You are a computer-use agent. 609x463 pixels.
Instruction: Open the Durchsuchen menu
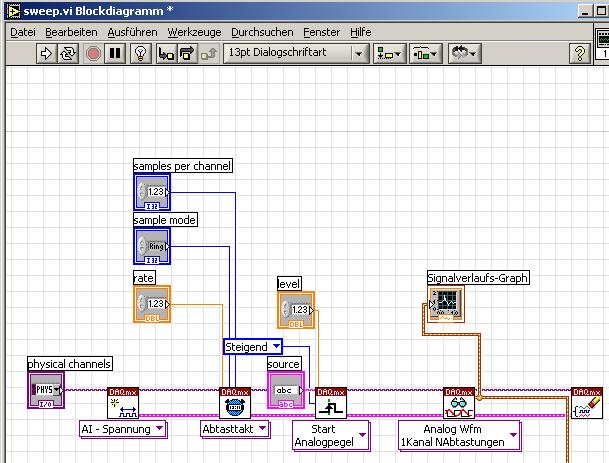tap(262, 32)
